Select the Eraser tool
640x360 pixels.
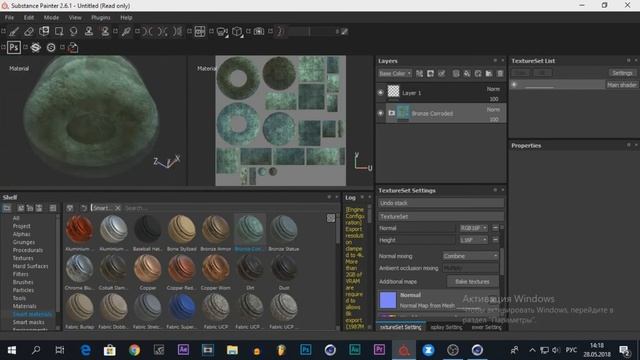29,31
